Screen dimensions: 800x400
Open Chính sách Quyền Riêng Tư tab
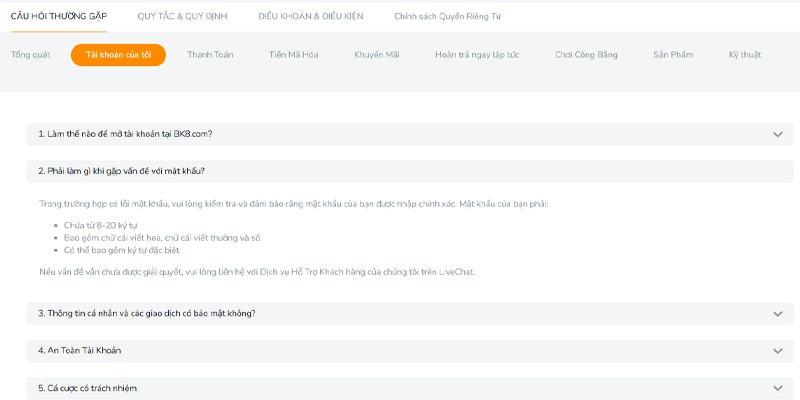point(447,16)
